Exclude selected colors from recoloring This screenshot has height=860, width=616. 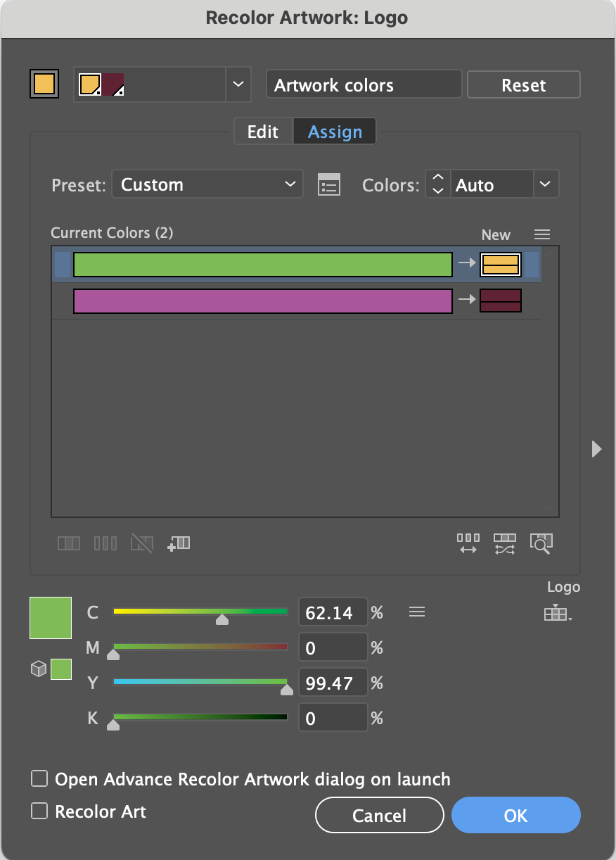pos(142,543)
